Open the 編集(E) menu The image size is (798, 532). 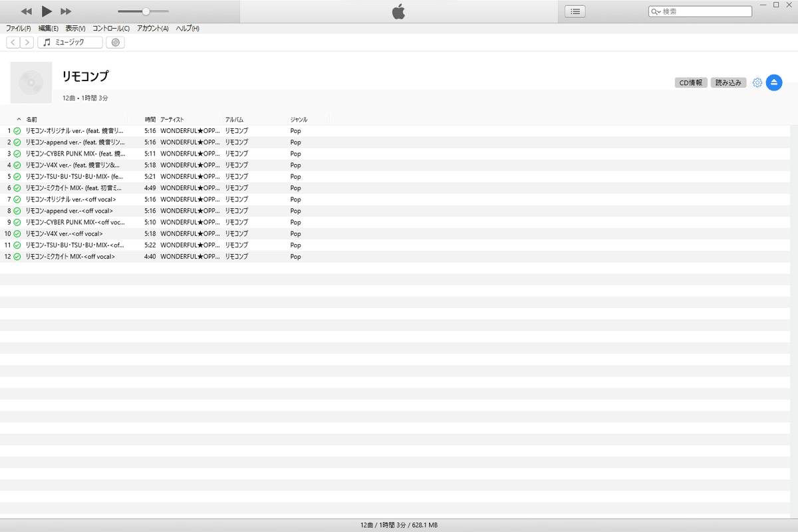click(x=49, y=29)
